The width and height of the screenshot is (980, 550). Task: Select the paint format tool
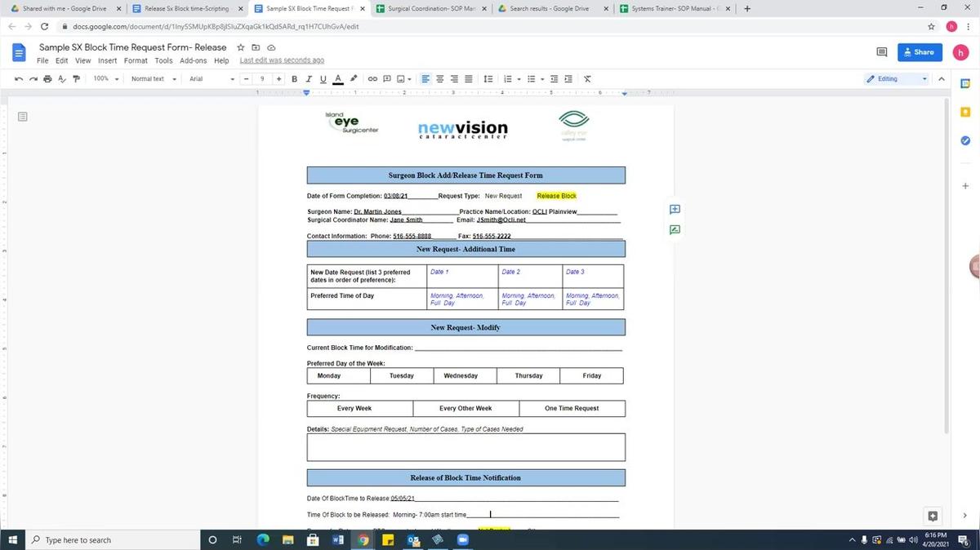(76, 78)
